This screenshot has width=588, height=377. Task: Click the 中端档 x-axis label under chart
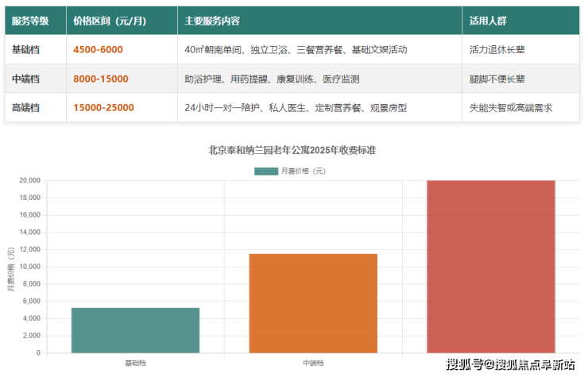(x=313, y=363)
